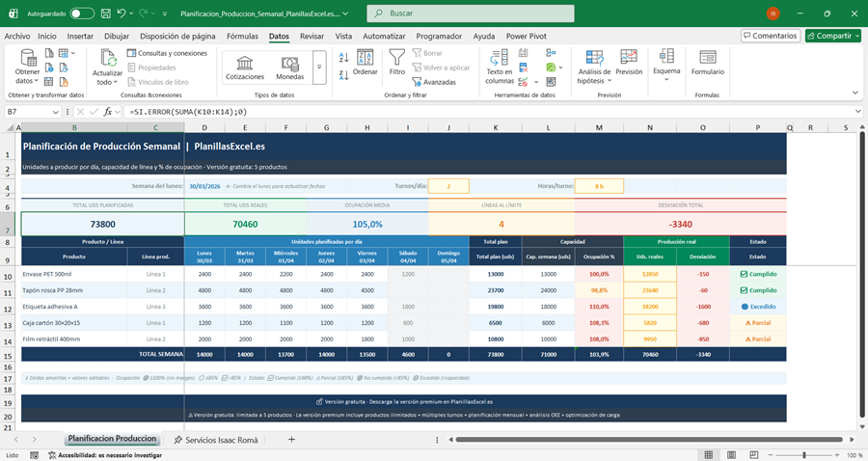Open the Servicios Isaac Romà sheet
The height and width of the screenshot is (461, 868).
221,439
